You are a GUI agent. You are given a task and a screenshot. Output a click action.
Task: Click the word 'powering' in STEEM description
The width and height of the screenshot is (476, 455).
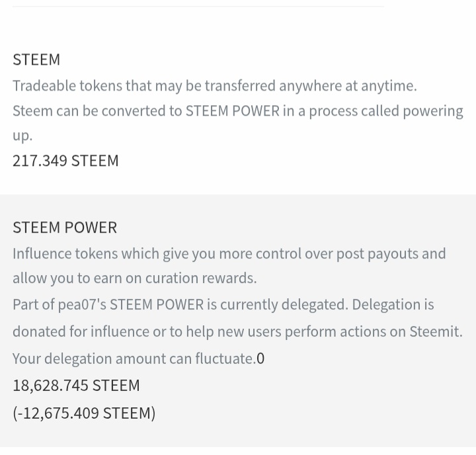pos(433,112)
